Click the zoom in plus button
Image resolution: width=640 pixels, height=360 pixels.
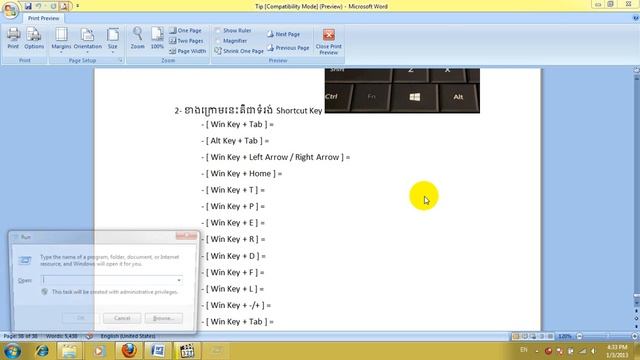click(635, 336)
